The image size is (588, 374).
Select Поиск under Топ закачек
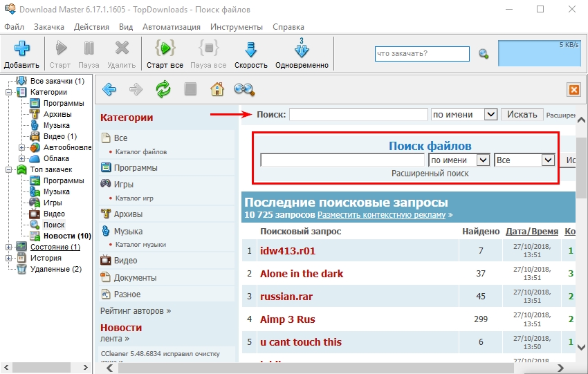coord(54,225)
